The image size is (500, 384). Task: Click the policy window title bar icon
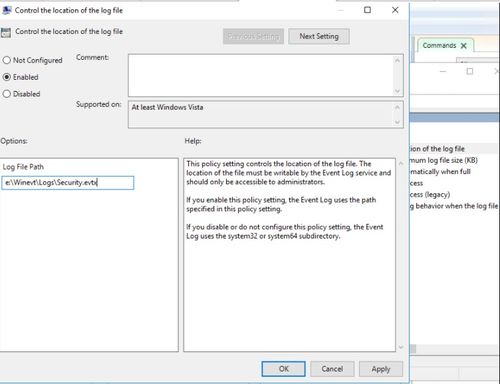[x=6, y=10]
